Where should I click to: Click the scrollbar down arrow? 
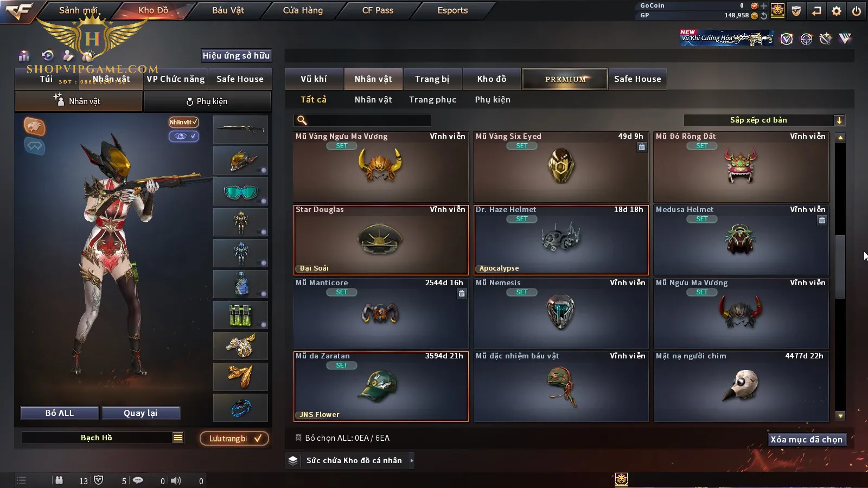click(x=840, y=416)
